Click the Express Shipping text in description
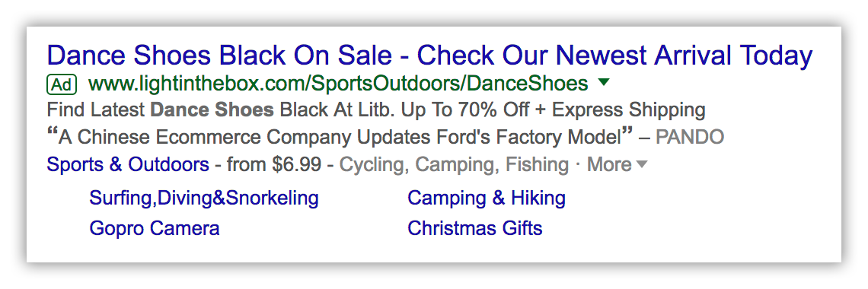The image size is (868, 289). pyautogui.click(x=629, y=110)
